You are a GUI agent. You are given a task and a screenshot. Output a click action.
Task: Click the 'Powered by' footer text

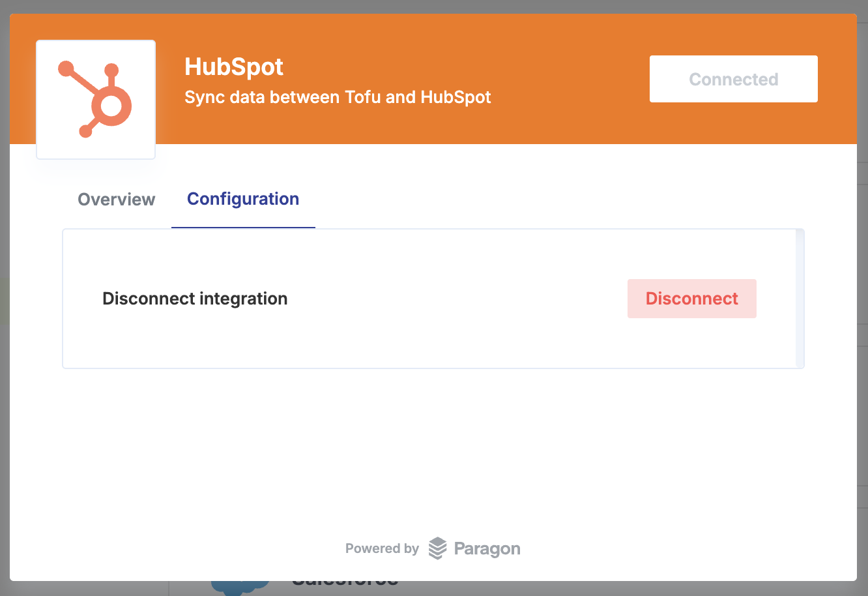pyautogui.click(x=382, y=548)
